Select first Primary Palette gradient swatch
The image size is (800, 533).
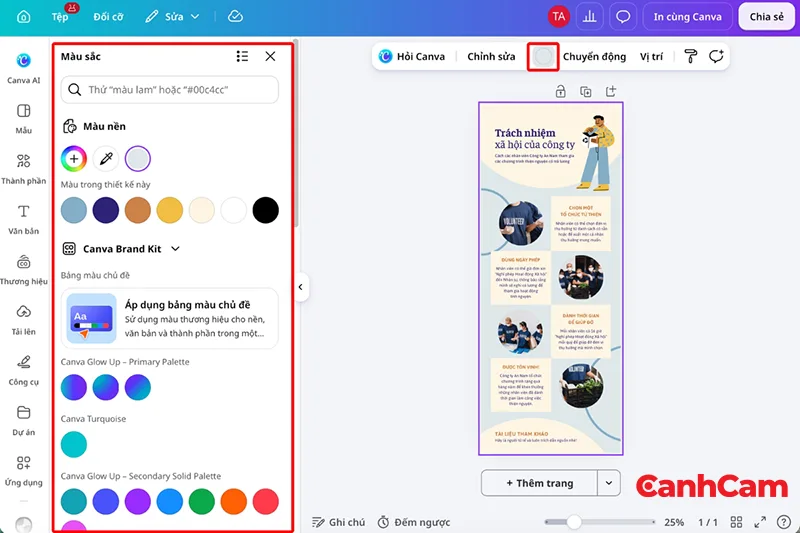tap(74, 387)
